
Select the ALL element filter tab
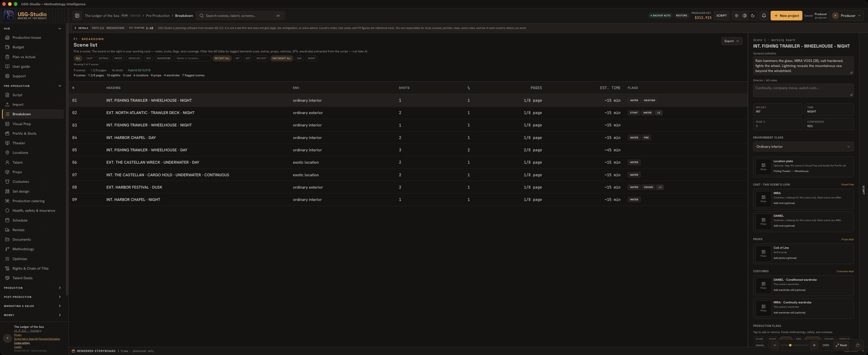pos(78,58)
